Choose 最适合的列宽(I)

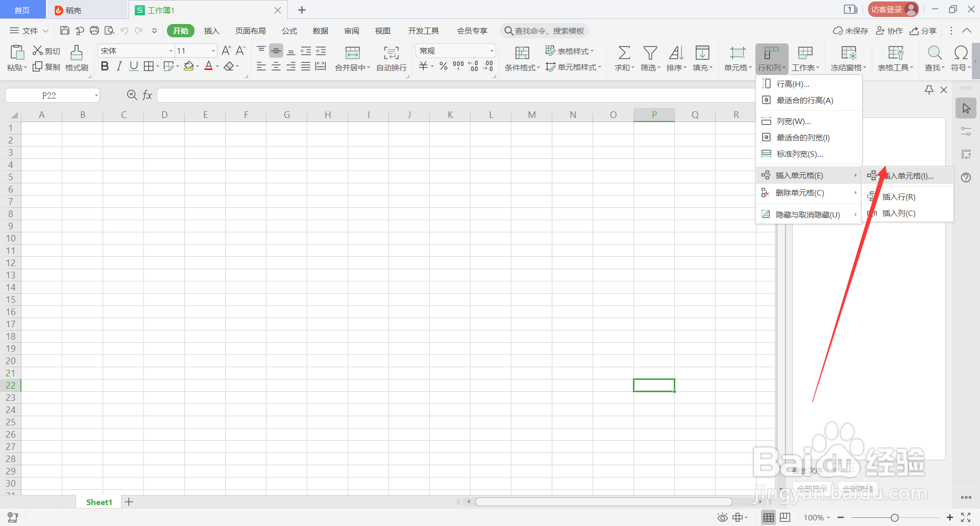[x=809, y=137]
